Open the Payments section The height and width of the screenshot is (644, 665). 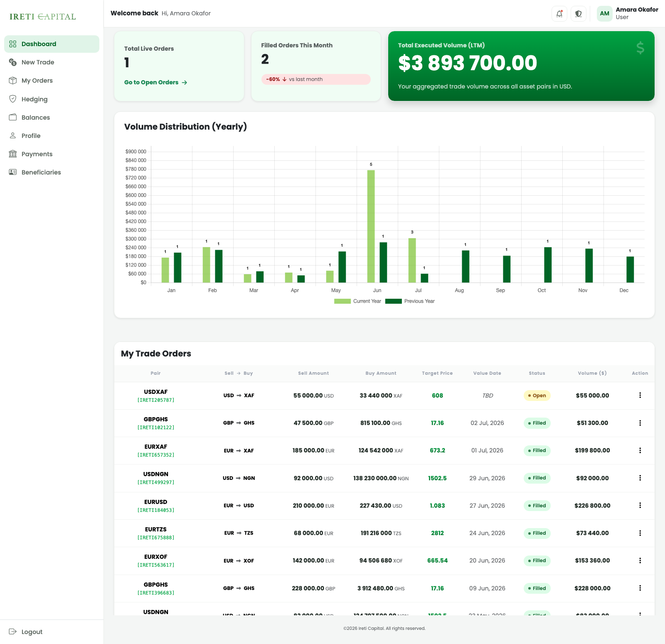coord(52,154)
